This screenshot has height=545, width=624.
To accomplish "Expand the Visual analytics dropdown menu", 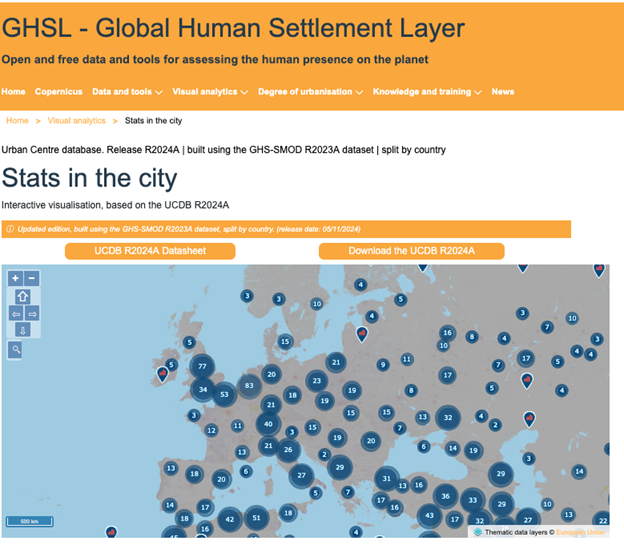I will point(210,92).
